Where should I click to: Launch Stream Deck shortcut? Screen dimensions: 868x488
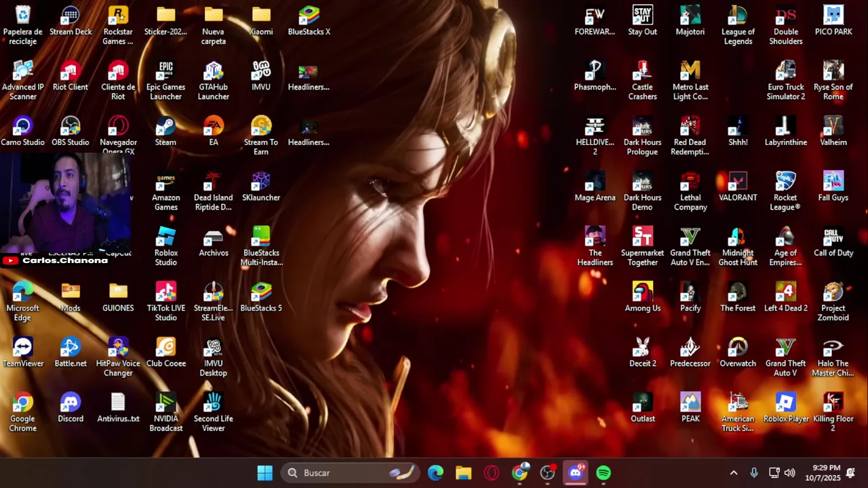tap(71, 20)
